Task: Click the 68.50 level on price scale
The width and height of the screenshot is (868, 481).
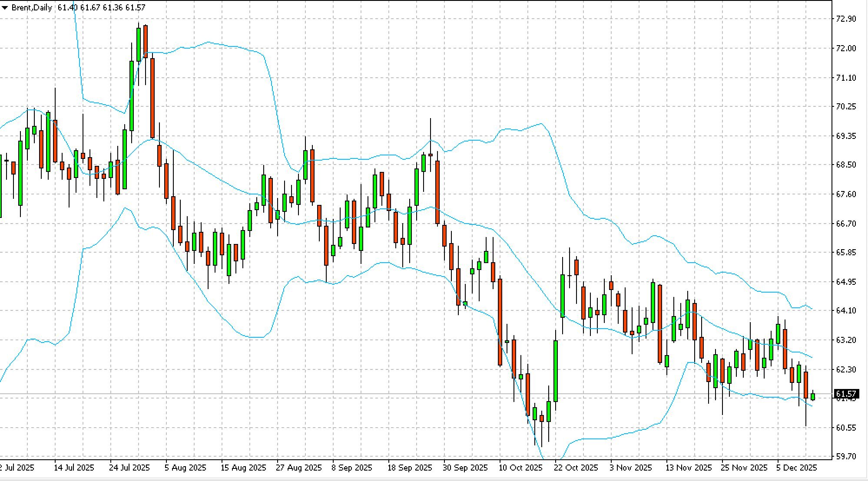Action: [x=845, y=165]
